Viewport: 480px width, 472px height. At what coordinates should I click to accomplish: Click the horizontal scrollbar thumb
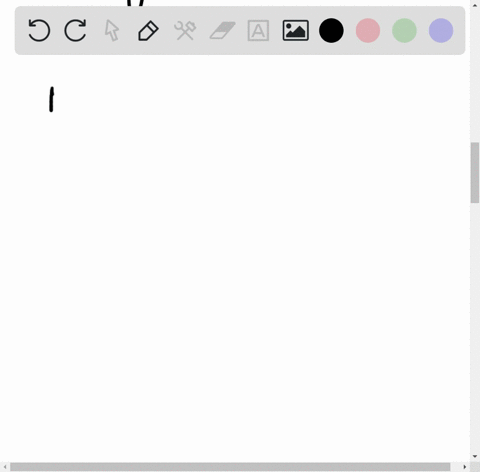point(230,467)
